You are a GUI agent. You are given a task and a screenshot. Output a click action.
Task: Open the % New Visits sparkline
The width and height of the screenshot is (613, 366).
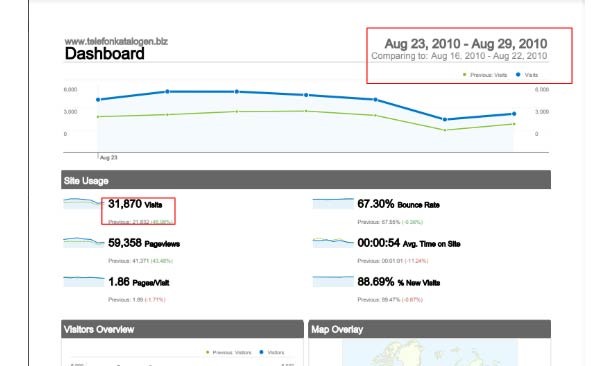[x=333, y=281]
